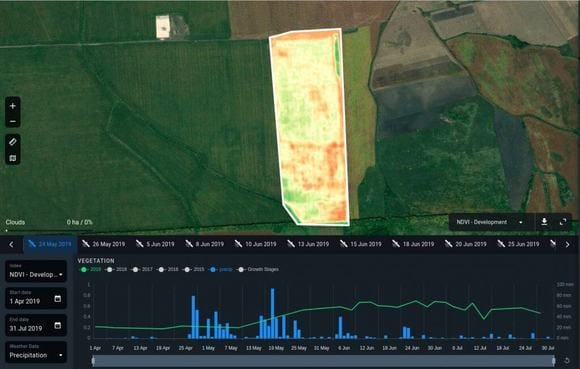The width and height of the screenshot is (580, 369).
Task: Toggle the blue precipitation series
Action: pos(221,270)
